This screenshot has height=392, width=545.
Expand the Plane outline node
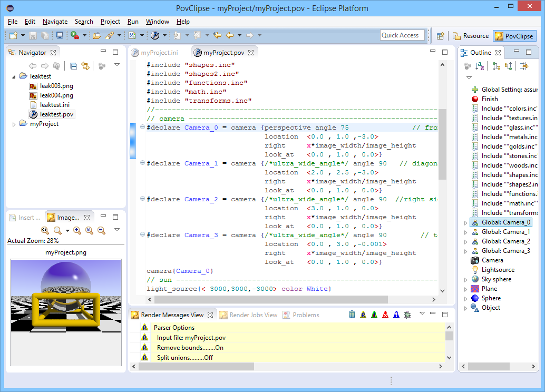point(466,289)
